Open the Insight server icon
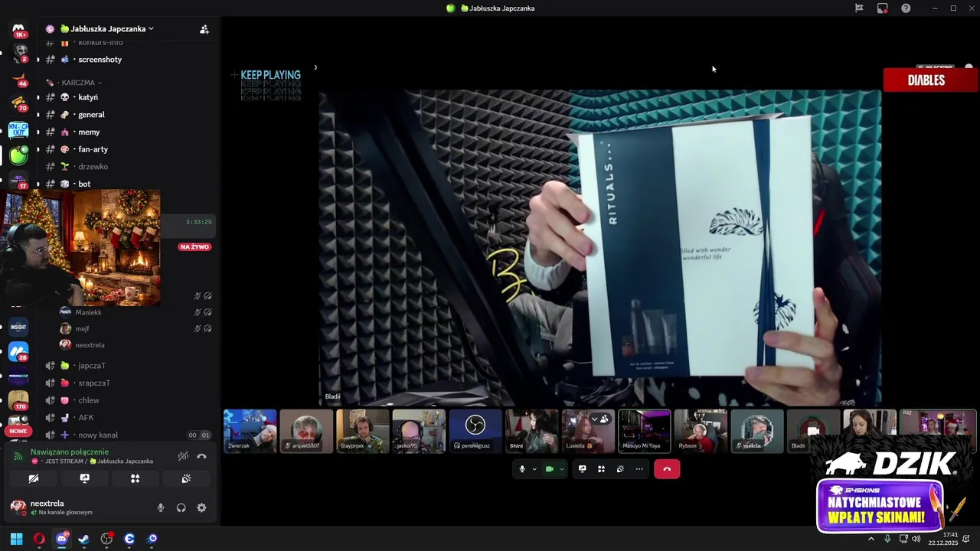Image resolution: width=980 pixels, height=551 pixels. click(18, 327)
